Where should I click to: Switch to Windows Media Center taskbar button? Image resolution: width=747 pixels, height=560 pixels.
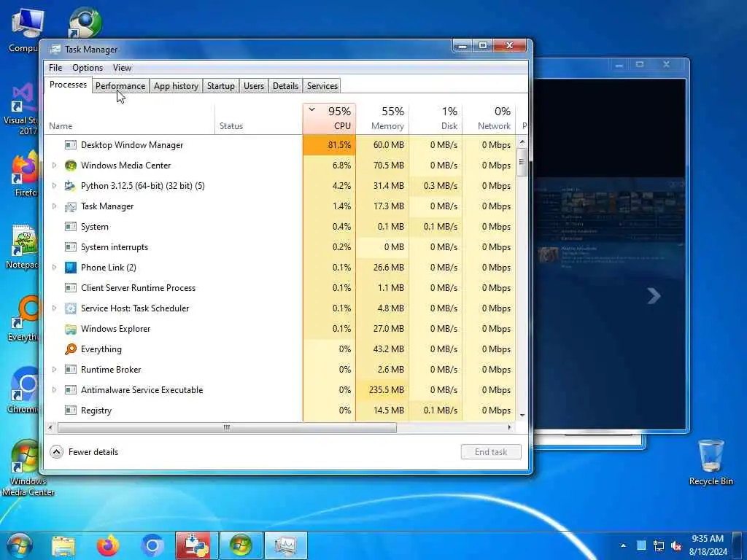point(241,545)
